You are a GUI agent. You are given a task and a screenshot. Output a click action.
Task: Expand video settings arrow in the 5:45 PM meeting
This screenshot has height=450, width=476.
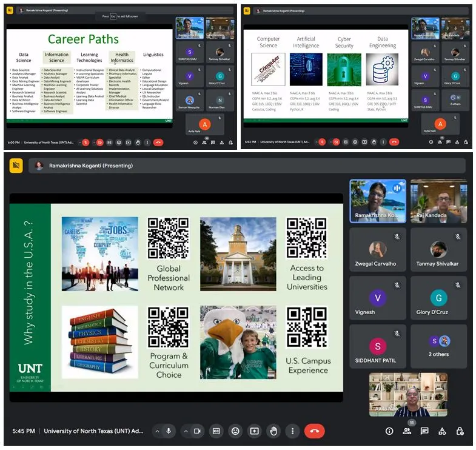click(186, 431)
